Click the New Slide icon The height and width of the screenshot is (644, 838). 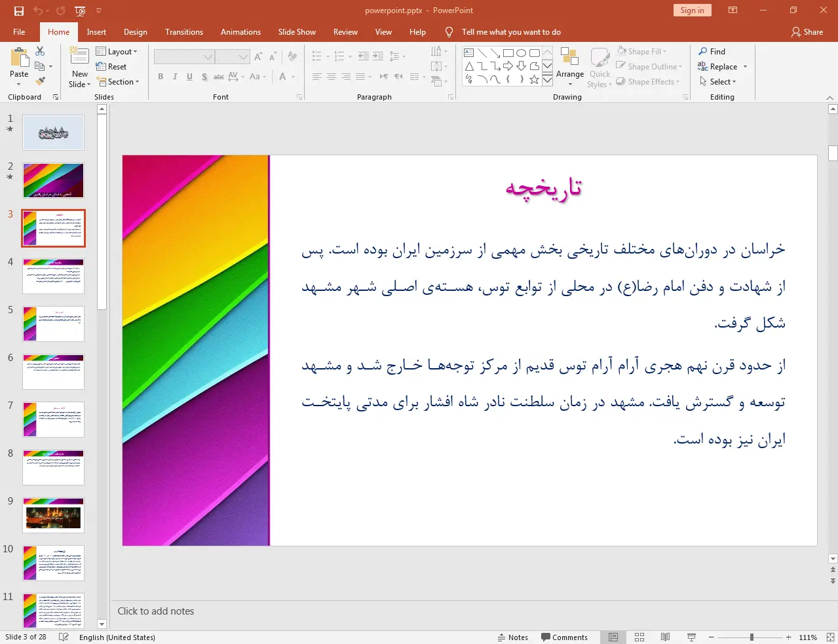click(79, 56)
